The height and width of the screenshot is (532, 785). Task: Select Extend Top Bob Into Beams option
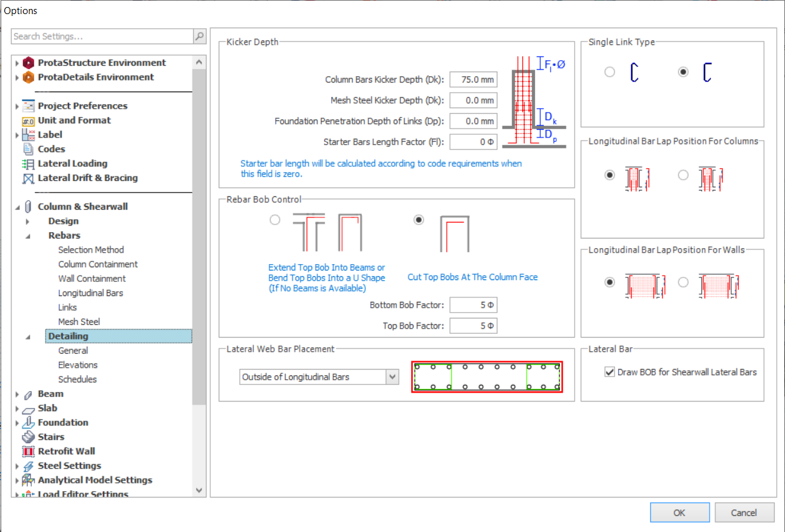coord(275,220)
